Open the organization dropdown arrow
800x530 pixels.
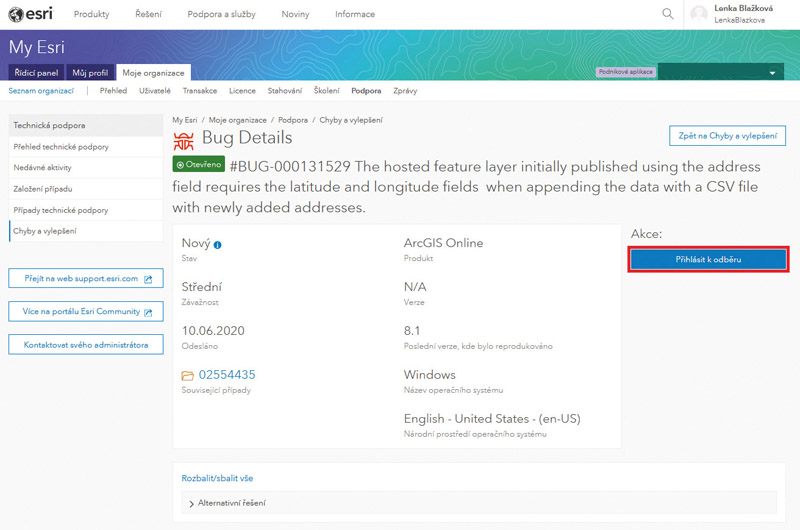coord(772,73)
